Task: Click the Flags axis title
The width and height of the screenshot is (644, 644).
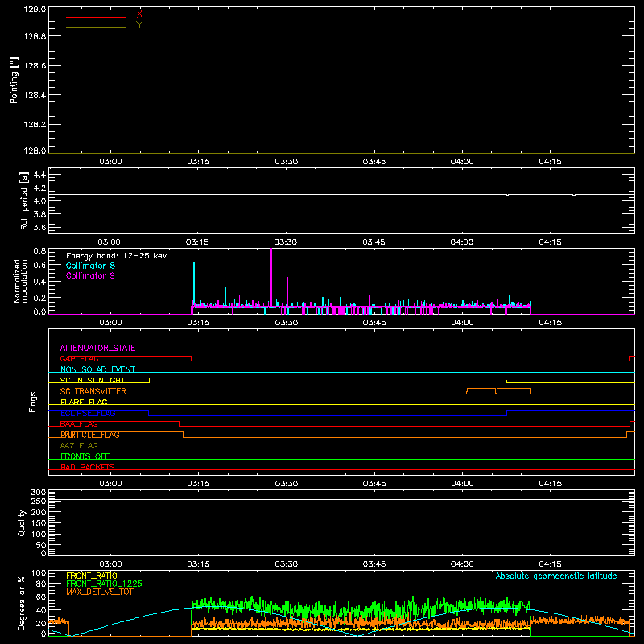Action: 33,402
